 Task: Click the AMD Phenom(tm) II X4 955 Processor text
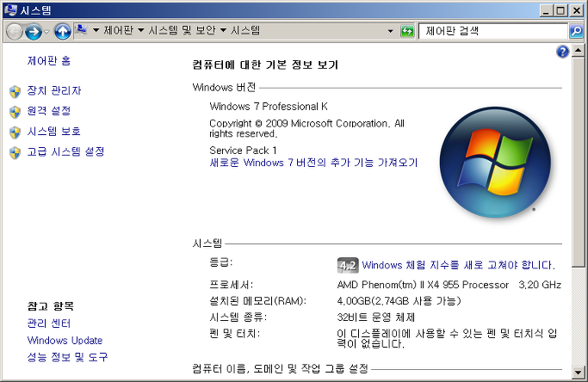click(x=423, y=285)
